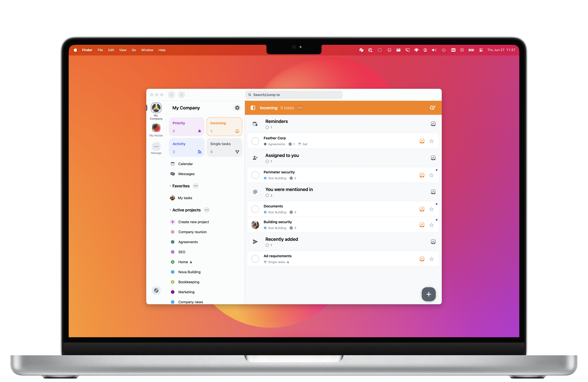Select the Agreements project in sidebar

point(188,242)
